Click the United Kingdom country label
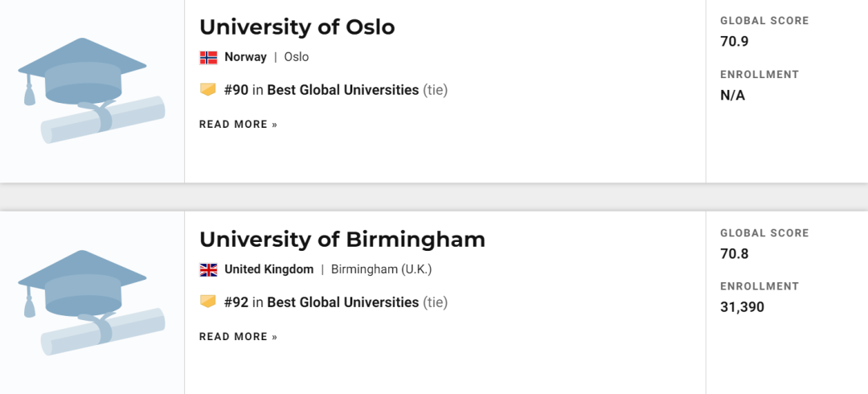 [268, 269]
